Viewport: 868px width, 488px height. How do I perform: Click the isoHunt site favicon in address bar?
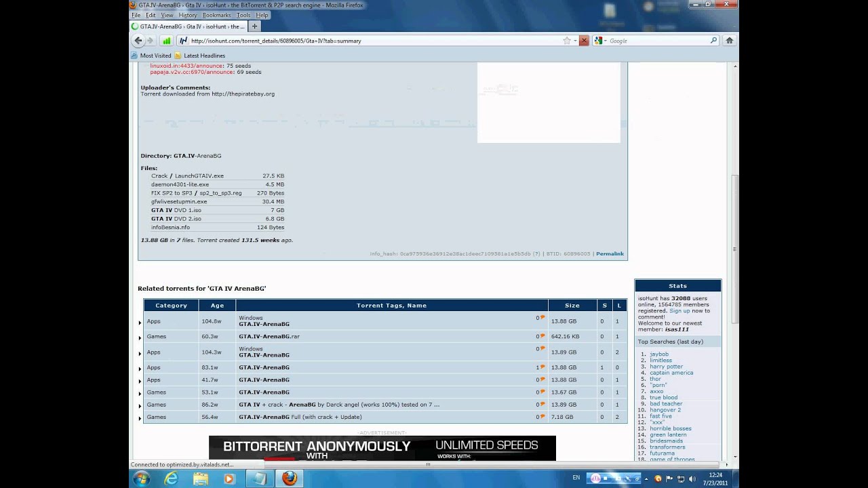click(x=183, y=41)
